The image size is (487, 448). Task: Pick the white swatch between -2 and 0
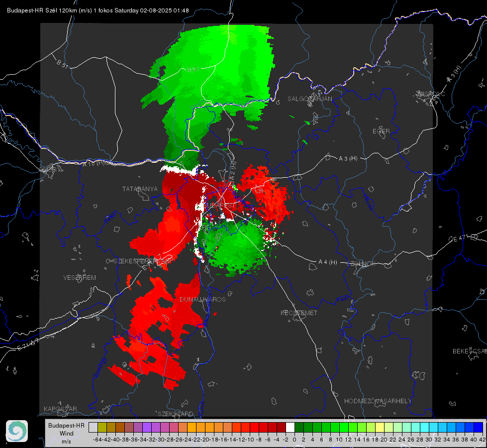pos(290,427)
